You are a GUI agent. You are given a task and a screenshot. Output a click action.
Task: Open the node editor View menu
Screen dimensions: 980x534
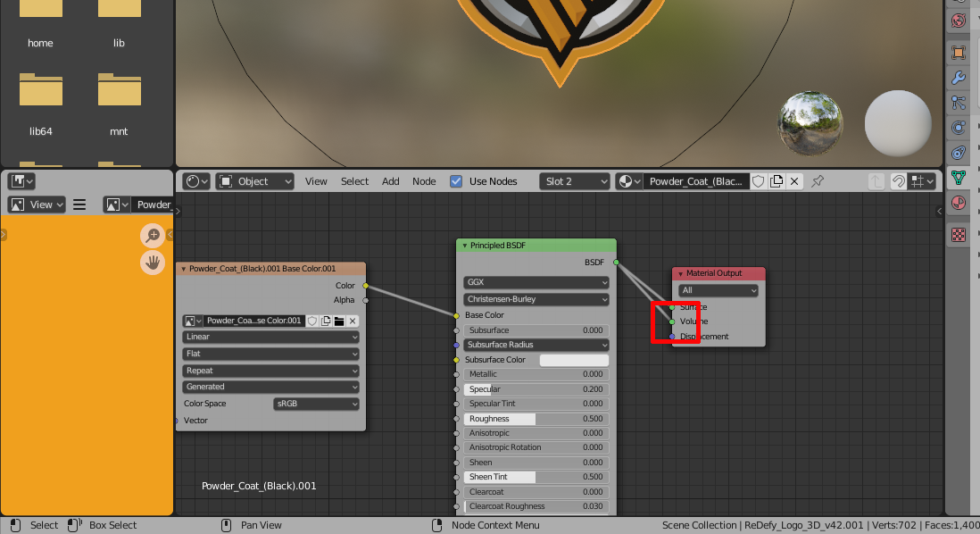pos(316,181)
